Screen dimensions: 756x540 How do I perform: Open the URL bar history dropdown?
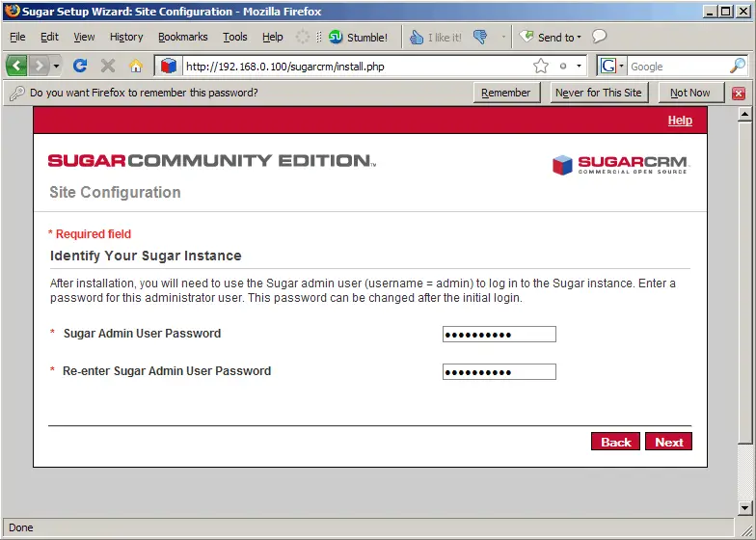point(579,66)
